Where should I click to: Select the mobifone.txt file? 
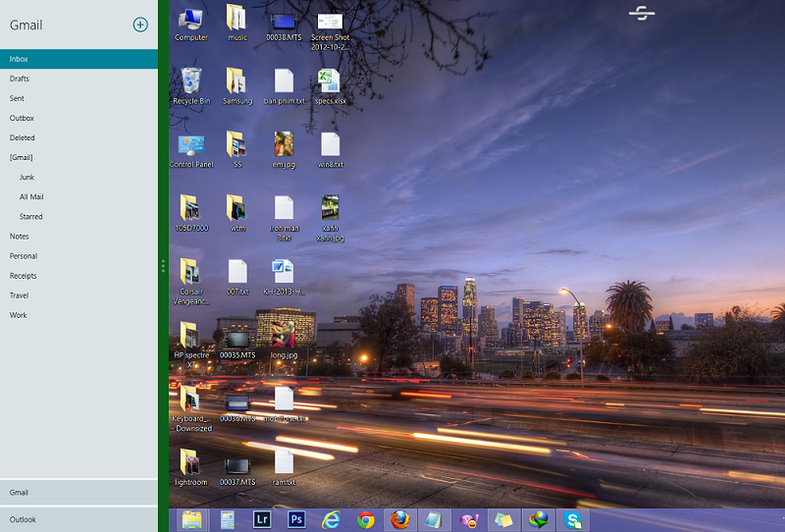tap(284, 404)
